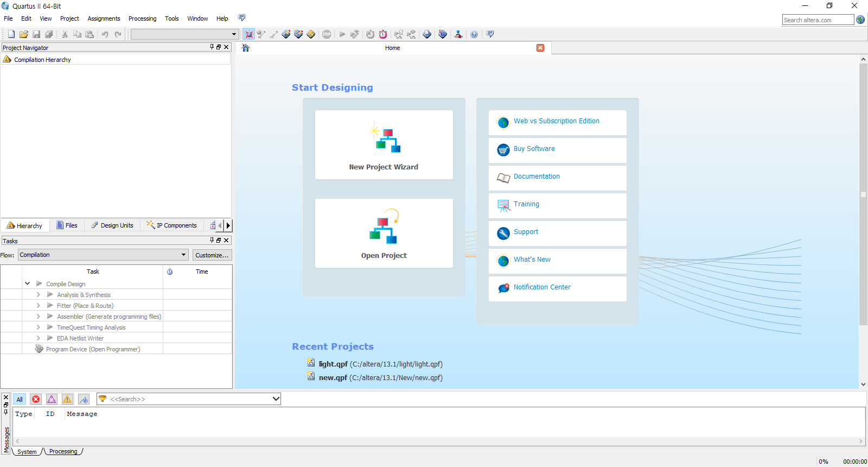Click the Programmer icon in toolbar
This screenshot has width=868, height=467.
pyautogui.click(x=443, y=34)
